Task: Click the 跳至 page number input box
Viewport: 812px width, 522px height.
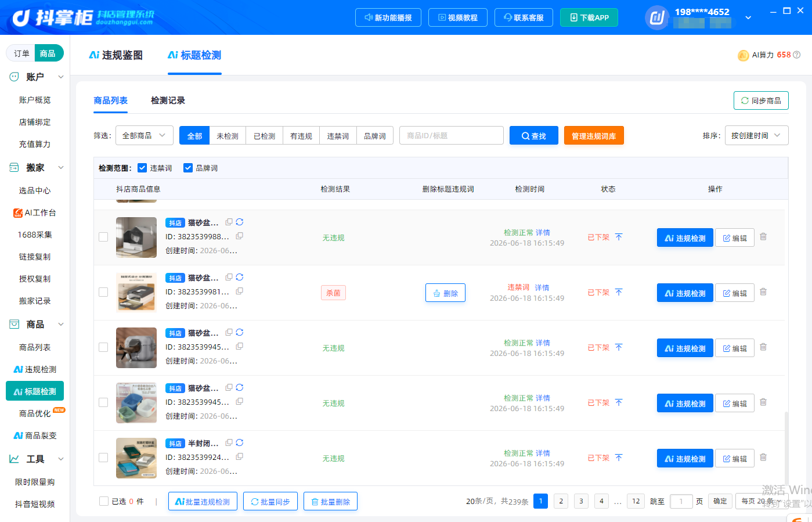Action: coord(681,501)
